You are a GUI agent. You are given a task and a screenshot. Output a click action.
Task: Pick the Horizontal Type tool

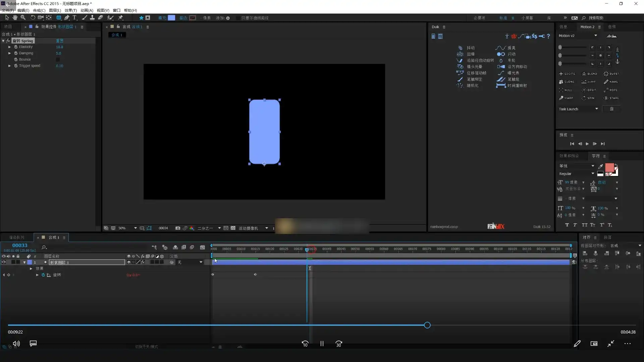(74, 18)
